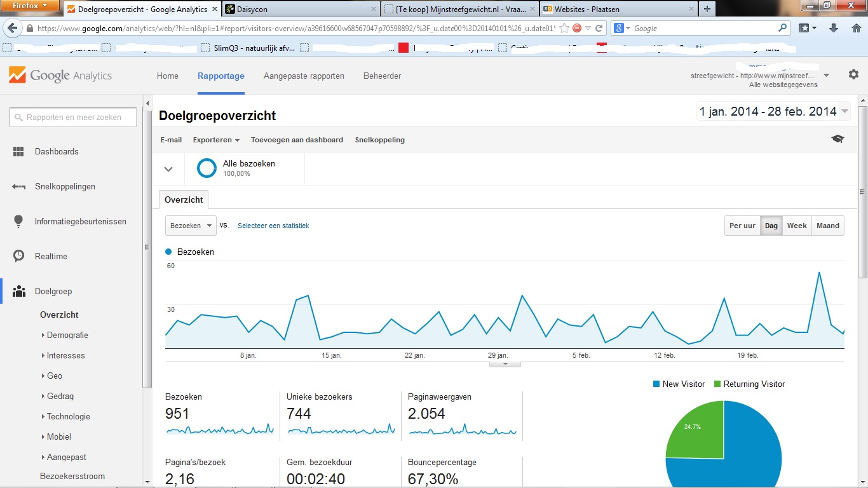The image size is (868, 488).
Task: Open a new tab with the plus button
Action: [x=707, y=9]
